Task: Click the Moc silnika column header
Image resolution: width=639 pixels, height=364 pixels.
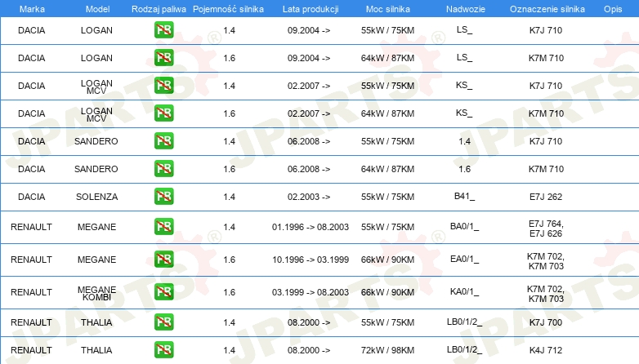Action: coord(387,9)
